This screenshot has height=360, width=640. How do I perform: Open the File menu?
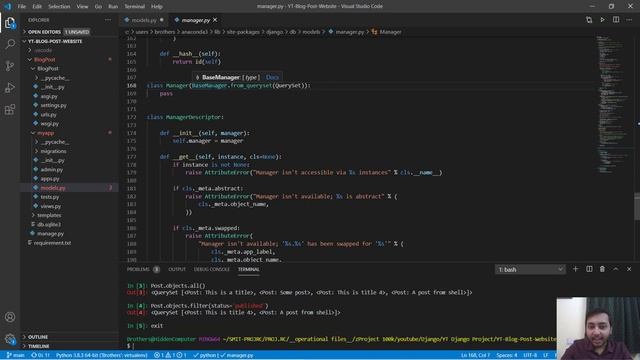tap(22, 7)
